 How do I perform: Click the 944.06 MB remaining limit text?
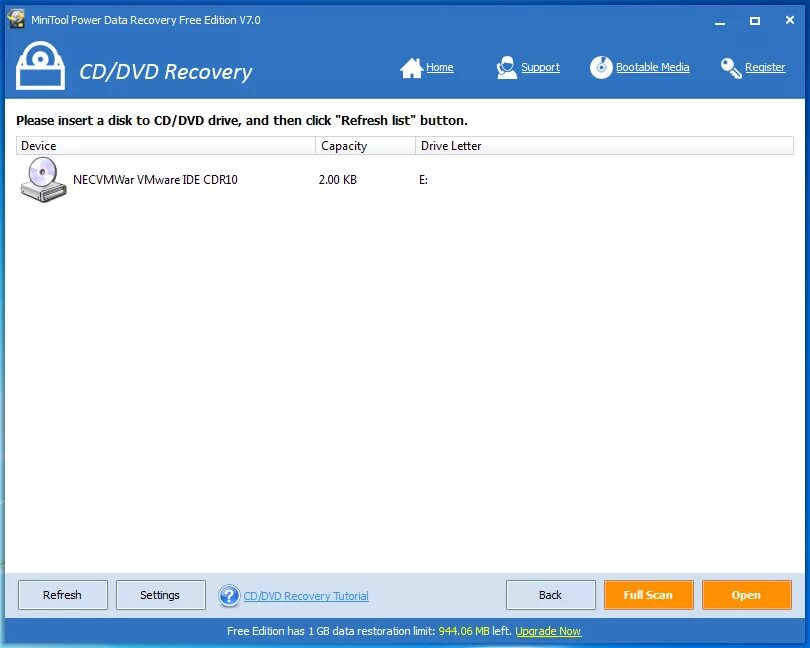[463, 631]
